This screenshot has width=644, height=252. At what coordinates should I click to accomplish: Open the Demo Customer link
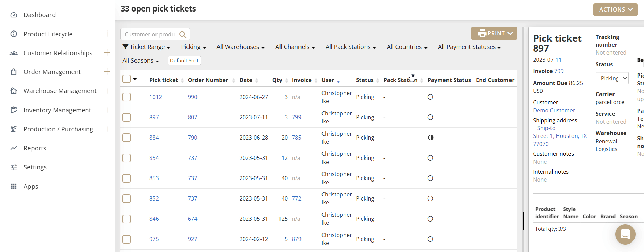(x=554, y=110)
